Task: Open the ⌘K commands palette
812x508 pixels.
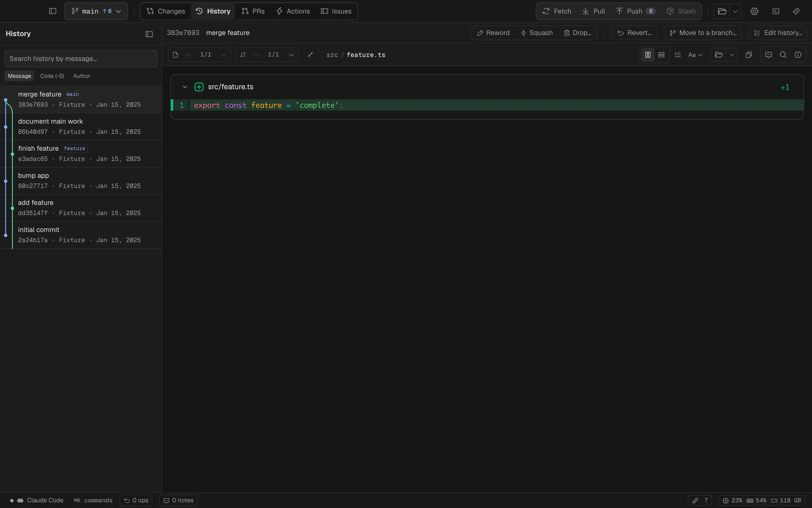Action: [x=93, y=500]
